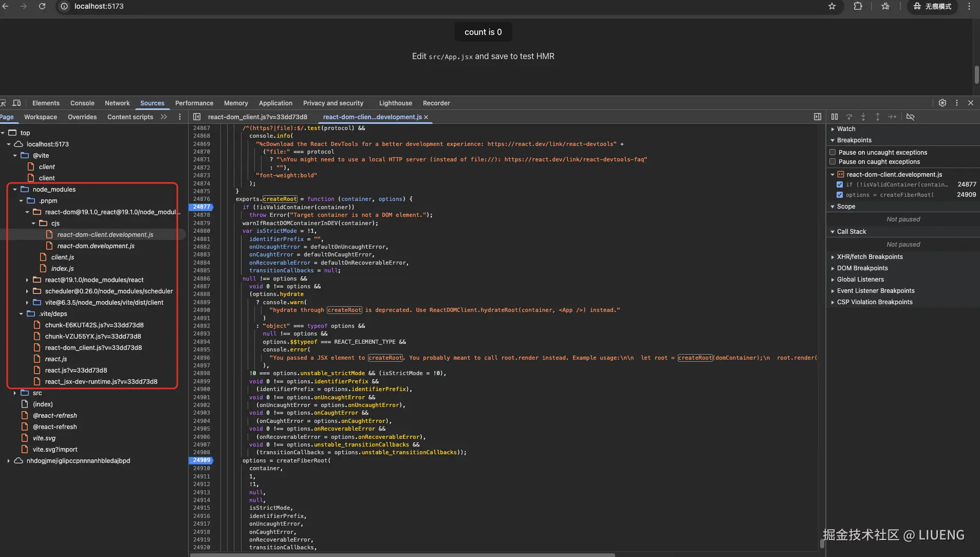This screenshot has height=557, width=980.
Task: Open the Lighthouse panel
Action: pyautogui.click(x=395, y=103)
